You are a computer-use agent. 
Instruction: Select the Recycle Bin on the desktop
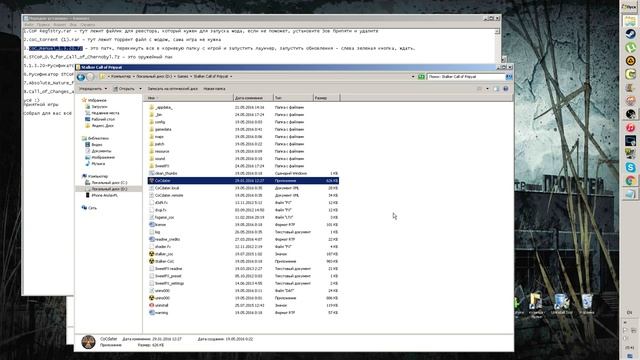point(587,304)
